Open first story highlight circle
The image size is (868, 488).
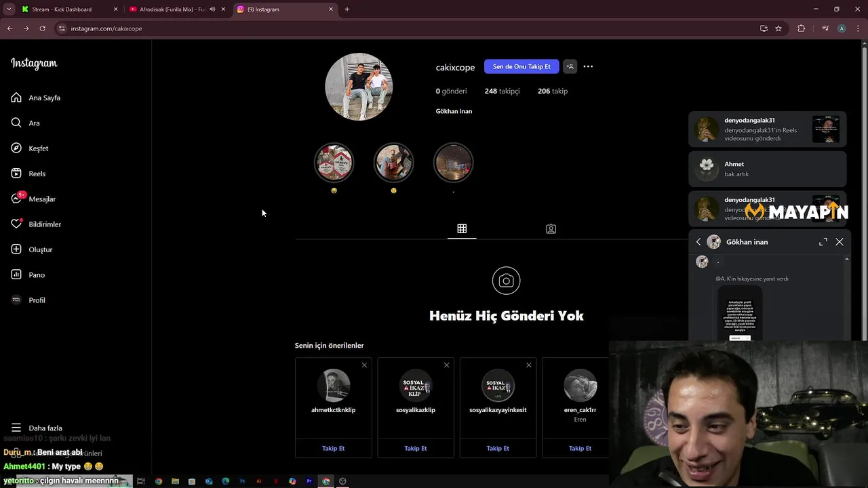(334, 163)
